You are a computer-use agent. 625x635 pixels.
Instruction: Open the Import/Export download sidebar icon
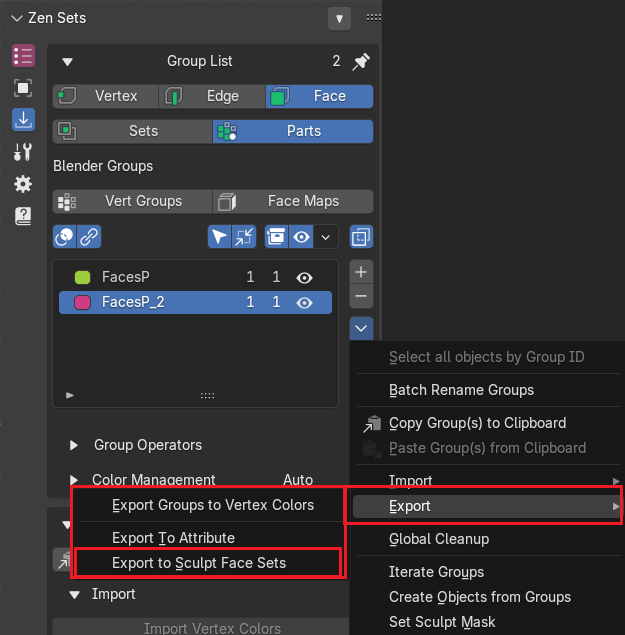23,120
